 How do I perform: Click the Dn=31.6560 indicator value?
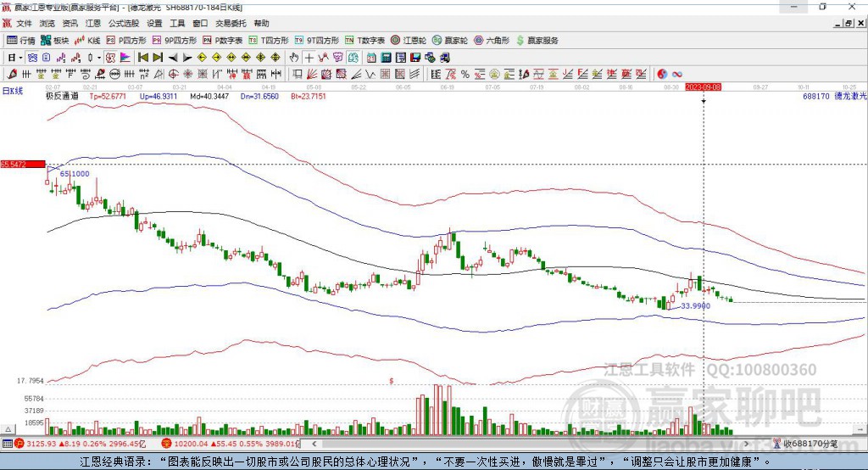[x=259, y=96]
